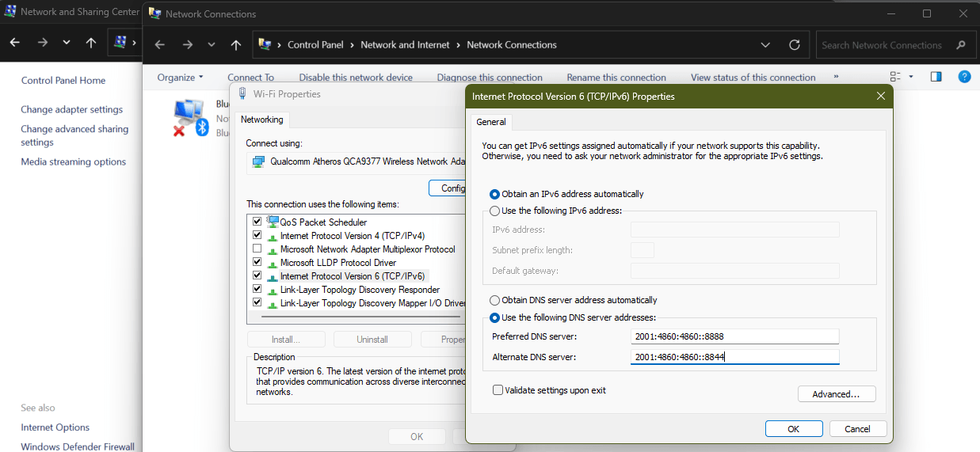Open Change adapter settings
Viewport: 980px width, 452px height.
[72, 110]
